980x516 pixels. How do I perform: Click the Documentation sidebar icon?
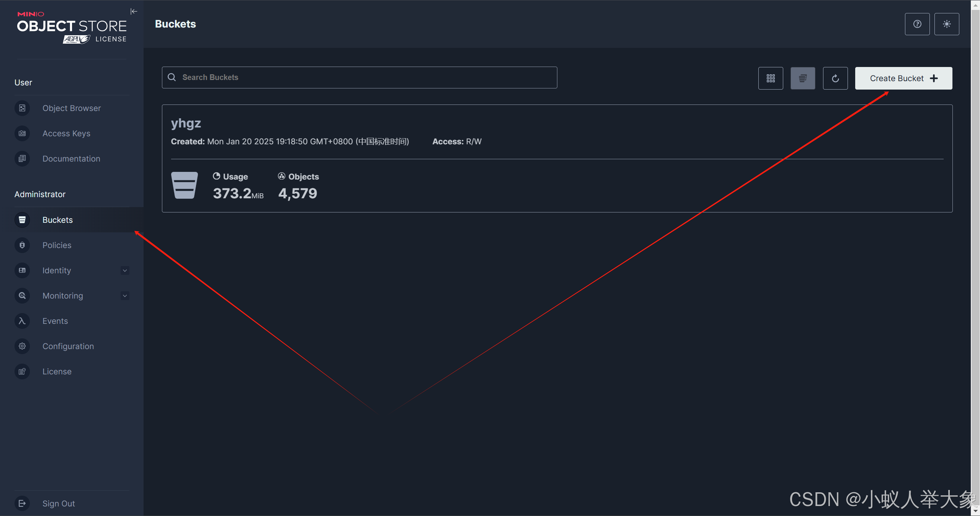point(22,158)
